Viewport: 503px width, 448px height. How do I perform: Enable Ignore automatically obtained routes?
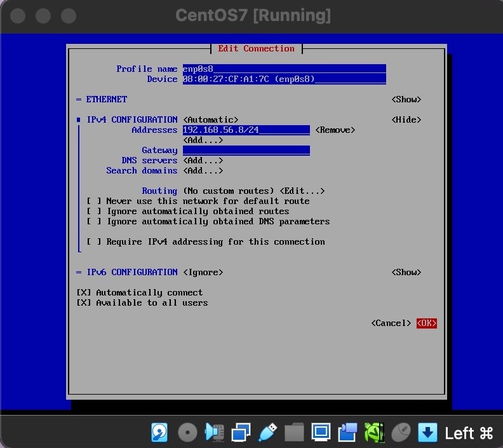tap(187, 212)
